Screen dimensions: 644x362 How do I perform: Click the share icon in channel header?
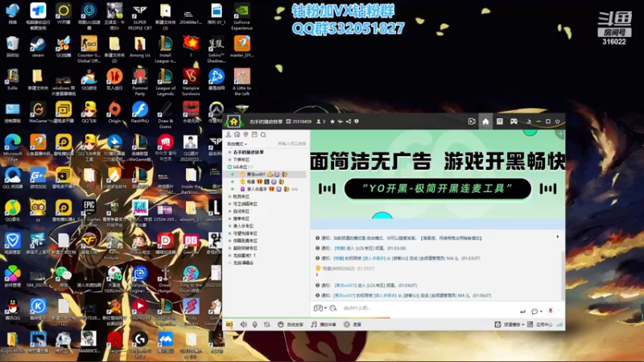coord(349,121)
